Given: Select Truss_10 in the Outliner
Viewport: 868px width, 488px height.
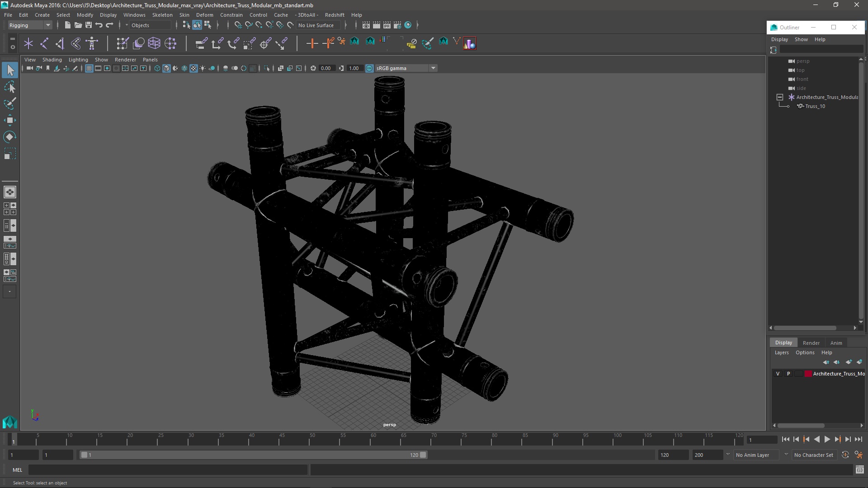Looking at the screenshot, I should tap(815, 106).
